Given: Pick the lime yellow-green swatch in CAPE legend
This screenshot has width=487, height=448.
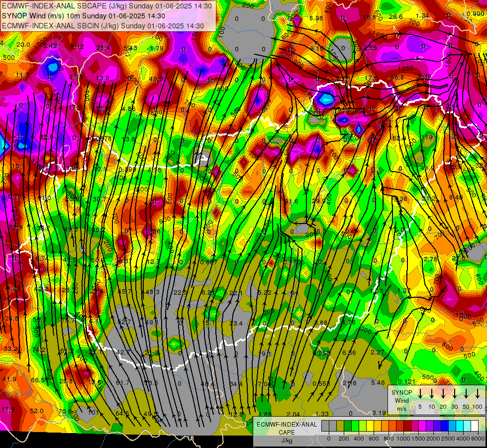Looking at the screenshot, I should coord(363,426).
